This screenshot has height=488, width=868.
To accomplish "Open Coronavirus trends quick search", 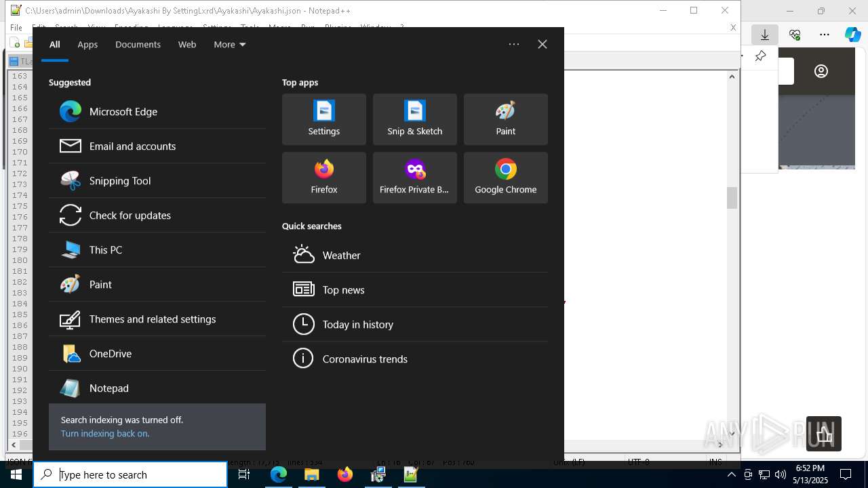I will (x=415, y=359).
